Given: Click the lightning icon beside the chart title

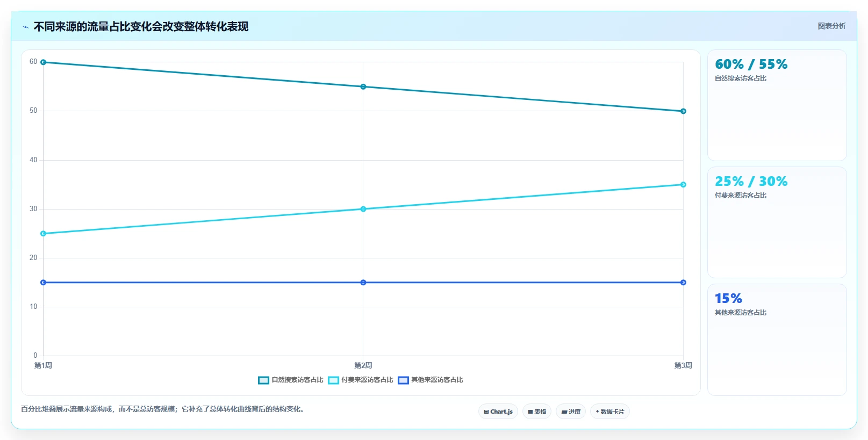Looking at the screenshot, I should pos(25,27).
